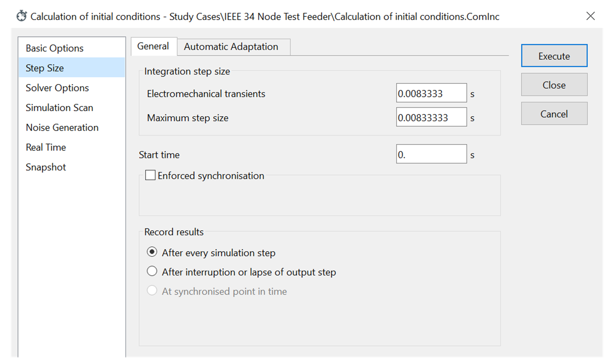The image size is (609, 364).
Task: Open the Basic Options page
Action: point(55,48)
